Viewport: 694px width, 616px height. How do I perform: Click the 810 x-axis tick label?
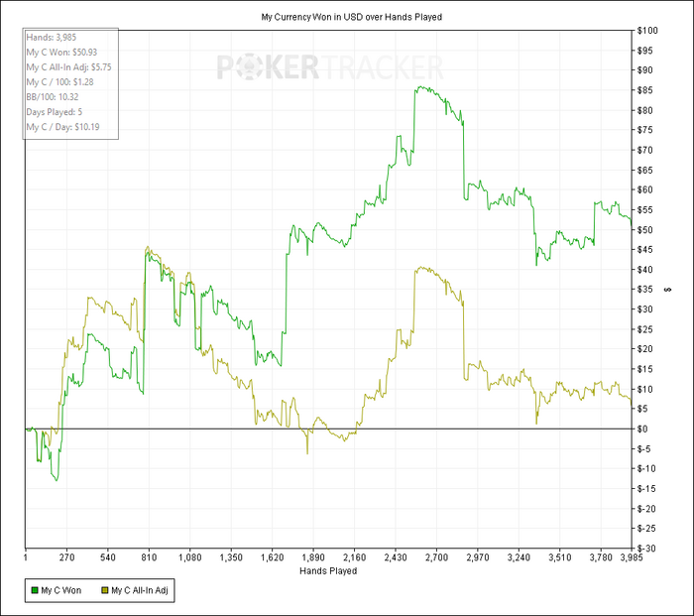point(149,557)
